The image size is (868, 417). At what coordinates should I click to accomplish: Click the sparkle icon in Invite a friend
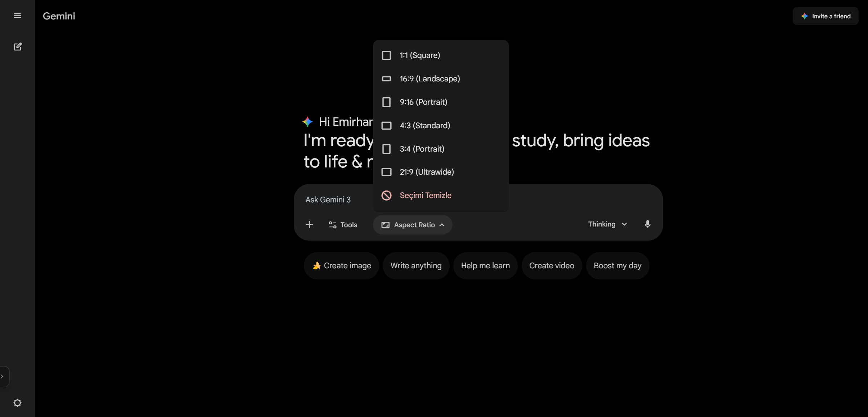(x=804, y=16)
